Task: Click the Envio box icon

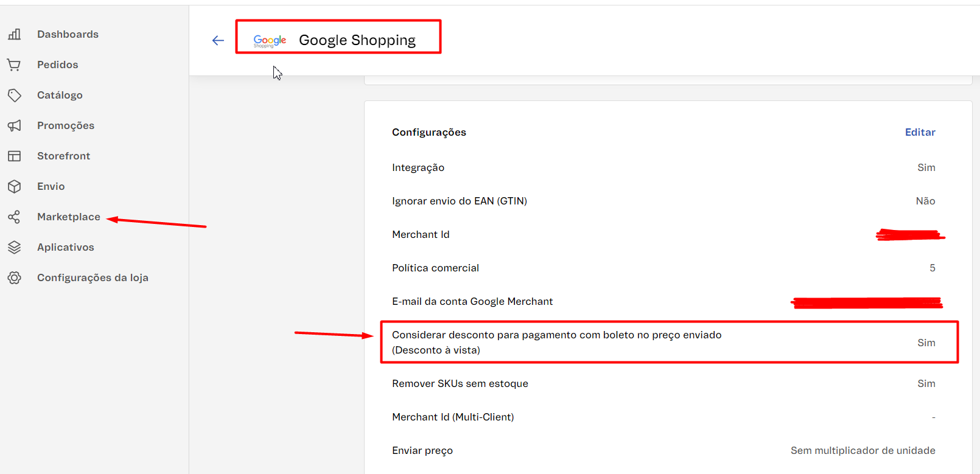Action: click(x=15, y=186)
